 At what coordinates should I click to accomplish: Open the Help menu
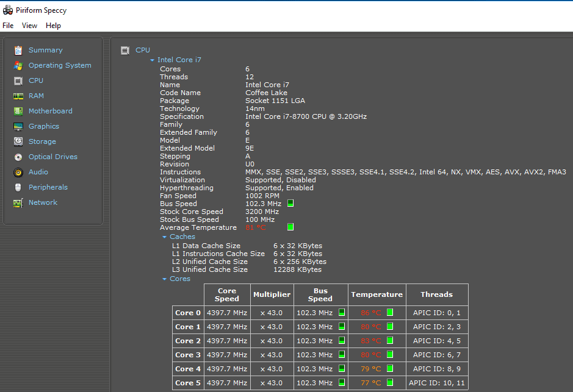click(x=53, y=26)
